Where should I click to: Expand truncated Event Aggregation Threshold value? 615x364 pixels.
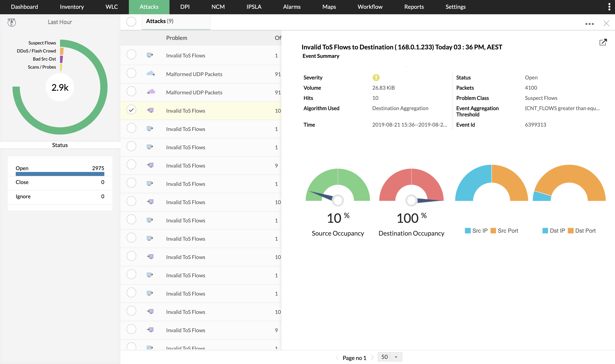[x=562, y=108]
